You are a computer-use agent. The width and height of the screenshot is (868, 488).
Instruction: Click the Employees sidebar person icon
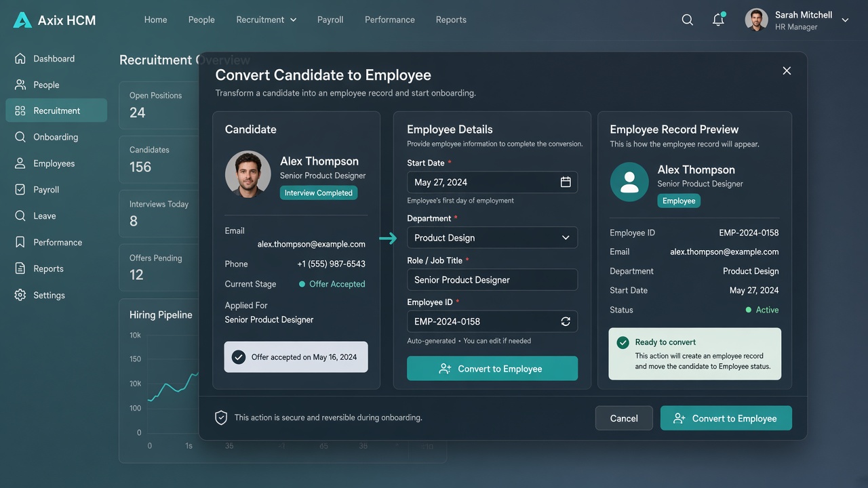coord(20,163)
